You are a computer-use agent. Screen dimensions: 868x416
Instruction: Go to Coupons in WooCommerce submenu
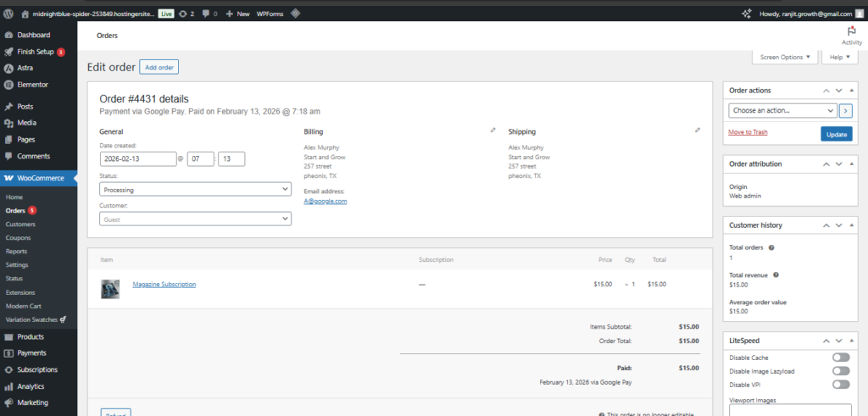(18, 238)
